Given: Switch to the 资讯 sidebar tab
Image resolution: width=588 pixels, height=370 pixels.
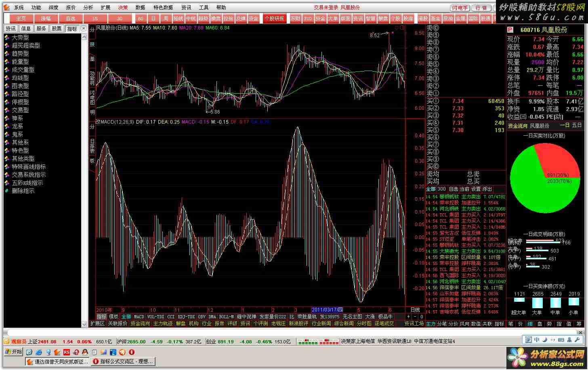Looking at the screenshot, I should coord(10,29).
